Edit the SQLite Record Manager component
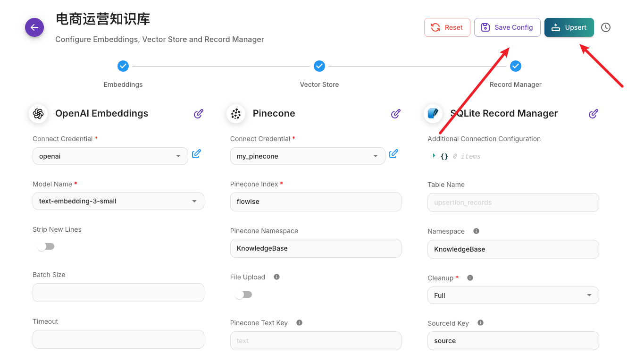The image size is (644, 362). [x=594, y=114]
